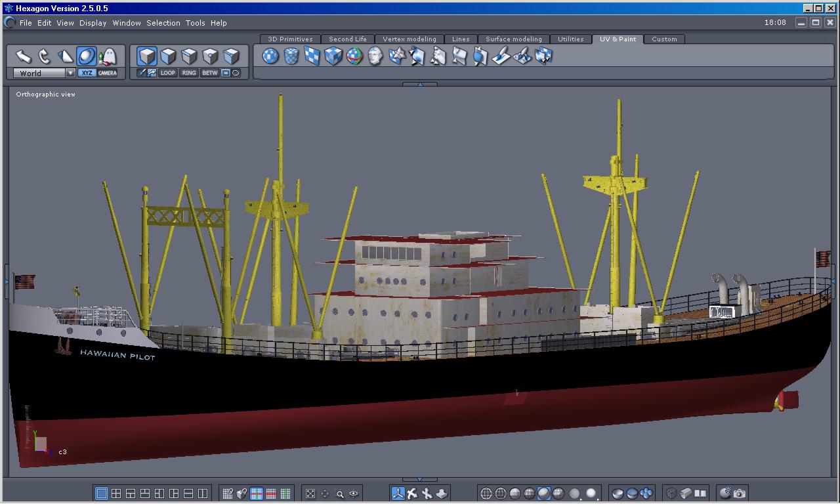Activate the cone-shaped Scale tool
The height and width of the screenshot is (504, 840).
(x=66, y=56)
